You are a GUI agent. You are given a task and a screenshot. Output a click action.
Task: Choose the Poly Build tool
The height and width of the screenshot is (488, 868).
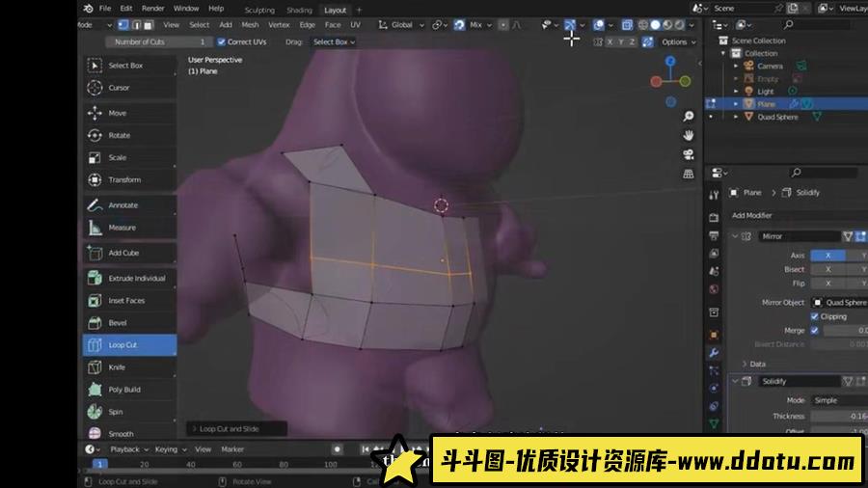click(x=129, y=390)
